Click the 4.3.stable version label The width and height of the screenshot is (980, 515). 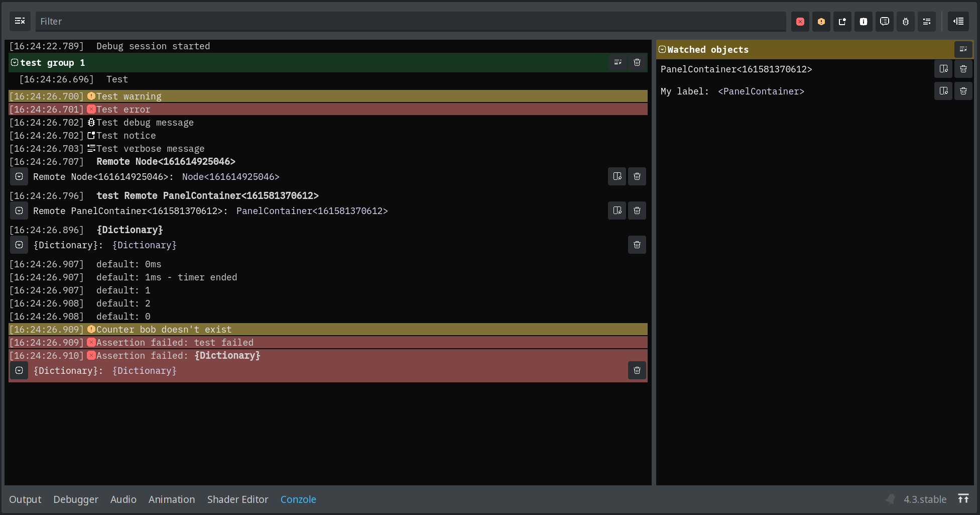point(925,499)
